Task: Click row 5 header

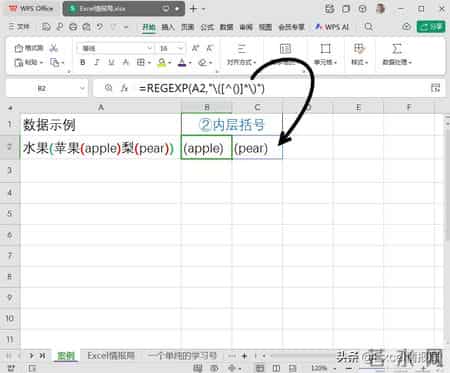Action: [10, 213]
